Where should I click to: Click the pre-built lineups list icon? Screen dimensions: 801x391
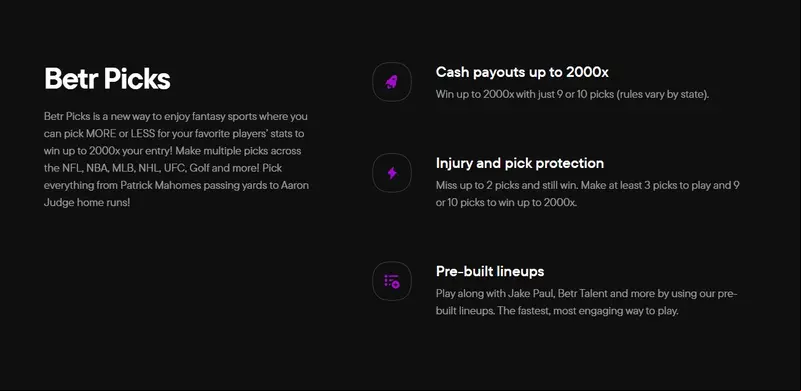pos(392,281)
